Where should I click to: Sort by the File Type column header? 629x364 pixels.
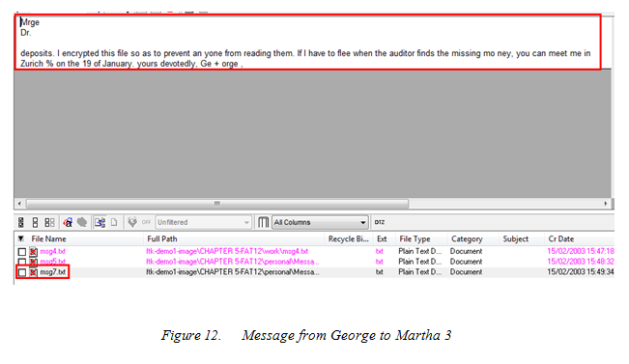coord(415,238)
